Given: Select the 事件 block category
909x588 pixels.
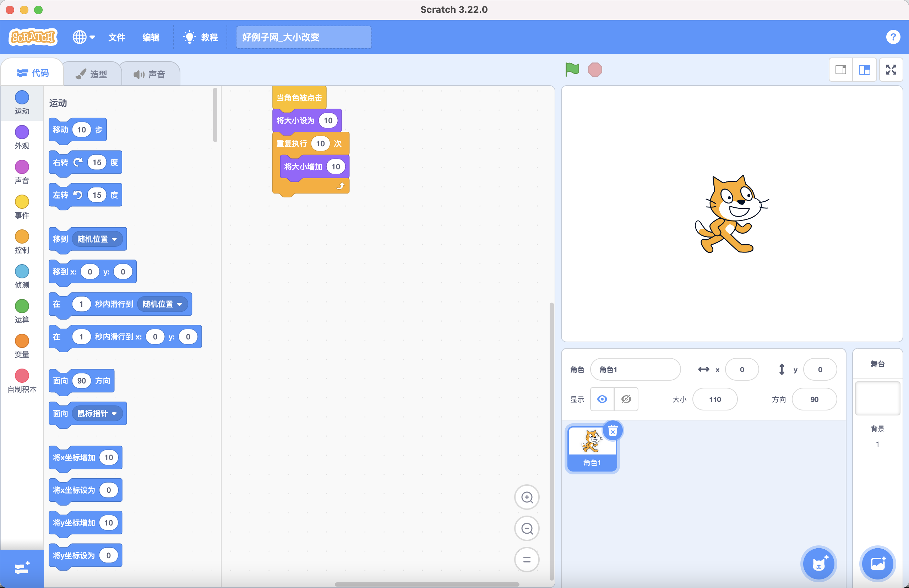Looking at the screenshot, I should [22, 207].
